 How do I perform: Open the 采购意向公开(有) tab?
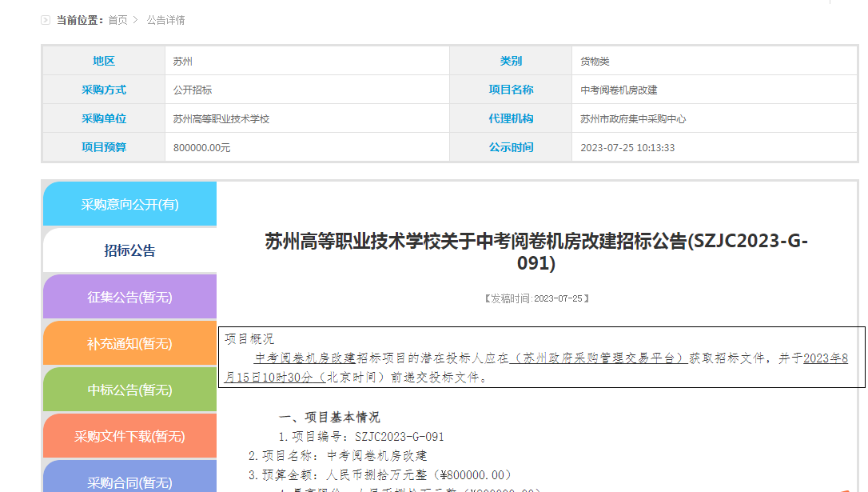tap(129, 204)
